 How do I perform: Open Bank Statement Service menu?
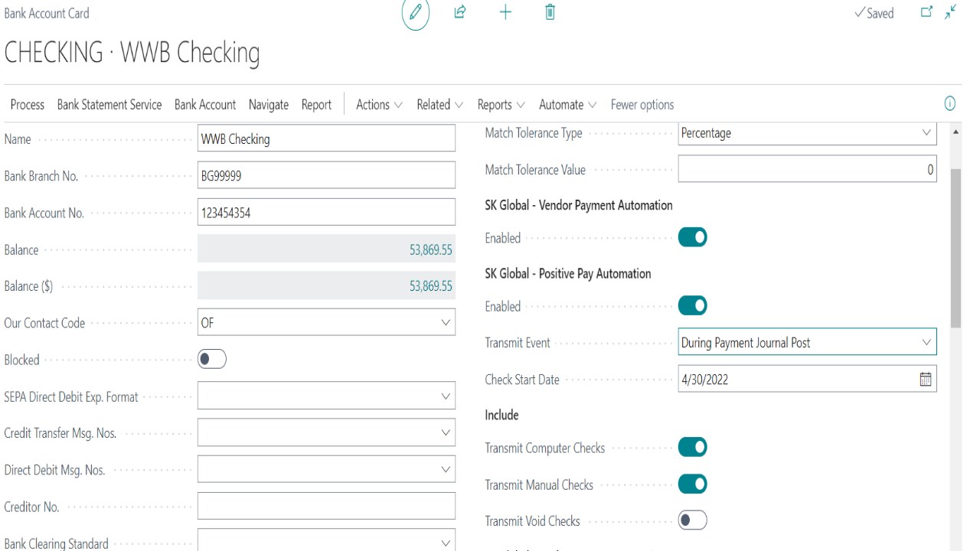[109, 105]
